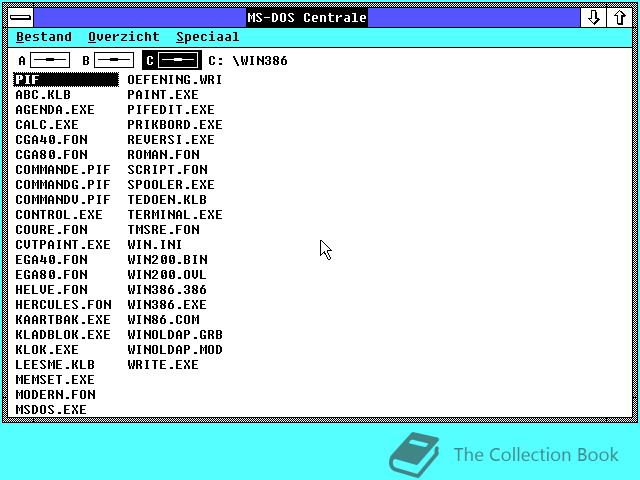This screenshot has width=640, height=480.
Task: Select HERCULES.FON file
Action: click(63, 304)
